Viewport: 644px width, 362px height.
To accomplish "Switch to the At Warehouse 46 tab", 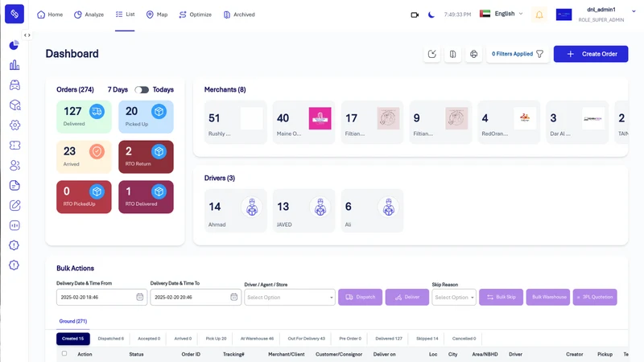I will click(x=257, y=339).
